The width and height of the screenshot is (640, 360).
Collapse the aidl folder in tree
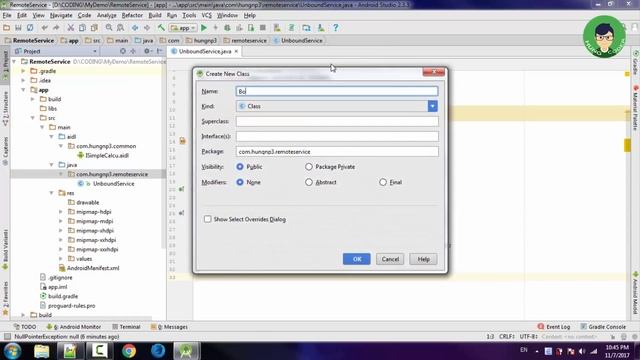51,137
